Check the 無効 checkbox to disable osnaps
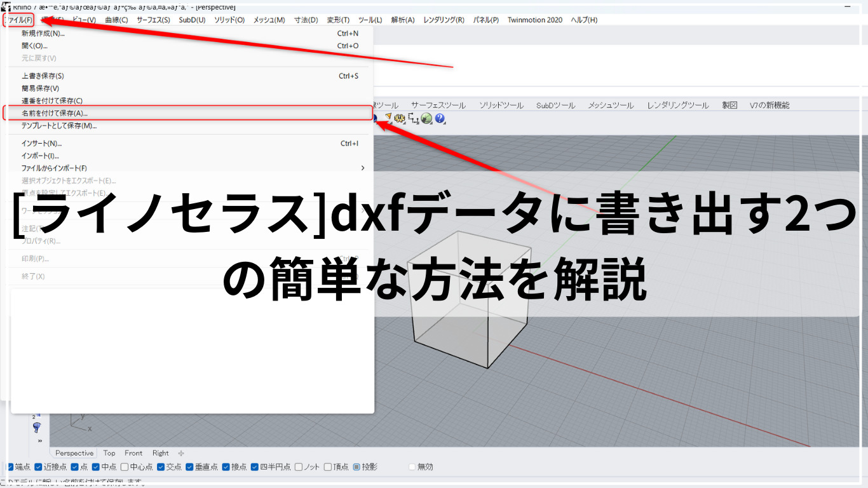Viewport: 868px width, 488px height. coord(412,467)
